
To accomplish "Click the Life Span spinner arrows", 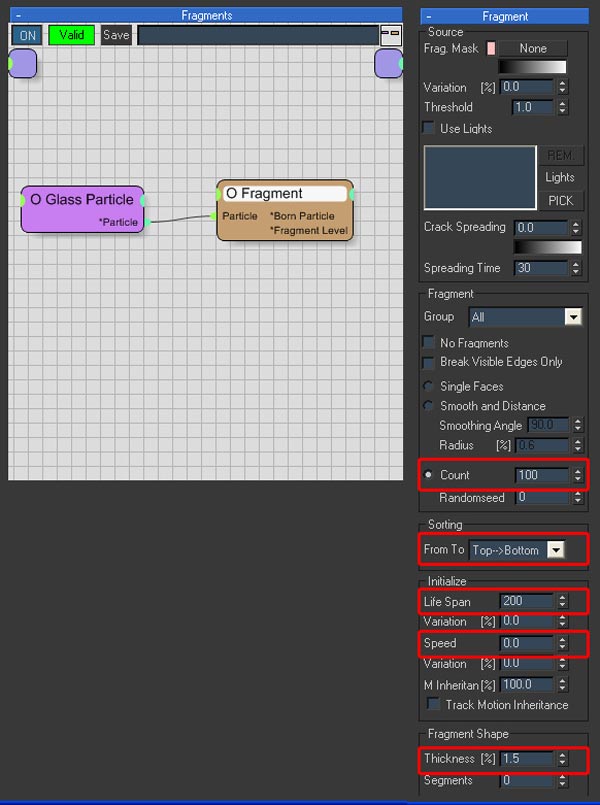I will (563, 601).
